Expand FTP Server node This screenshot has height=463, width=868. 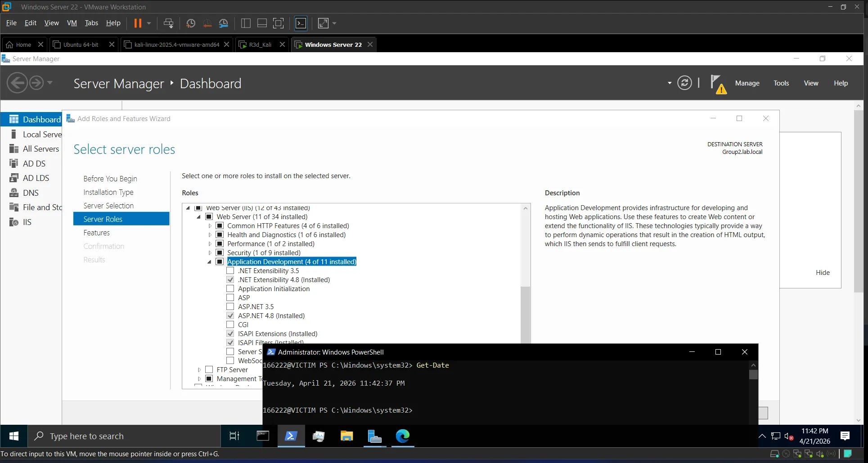tap(199, 370)
